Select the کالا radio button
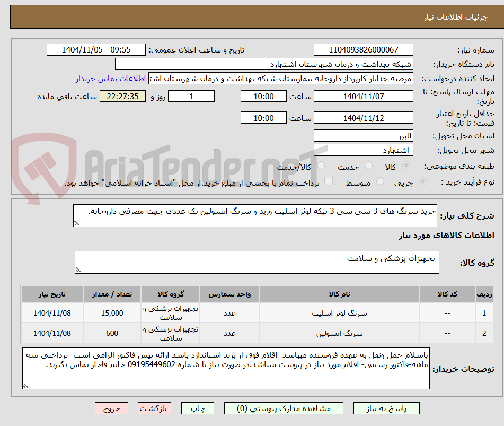504x426 pixels. pyautogui.click(x=406, y=166)
